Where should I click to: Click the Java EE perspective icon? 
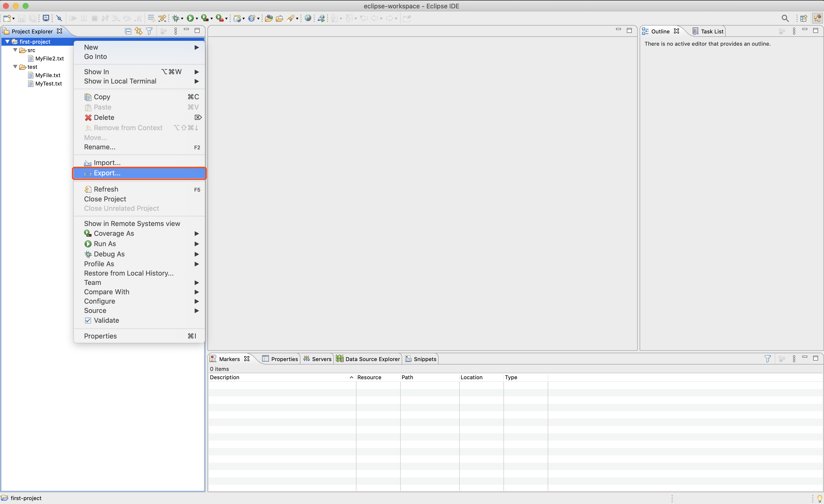point(818,18)
